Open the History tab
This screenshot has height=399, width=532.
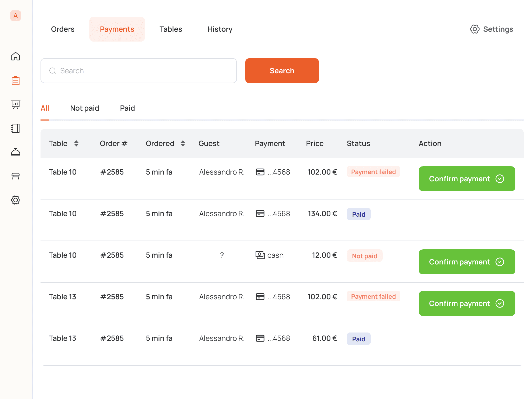220,29
